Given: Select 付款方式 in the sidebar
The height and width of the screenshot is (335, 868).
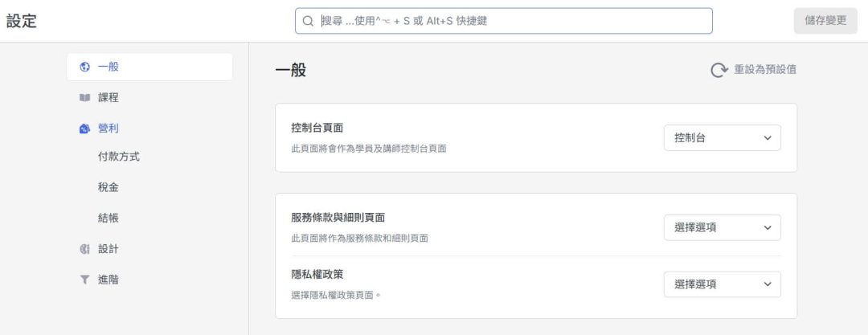Looking at the screenshot, I should [x=119, y=157].
